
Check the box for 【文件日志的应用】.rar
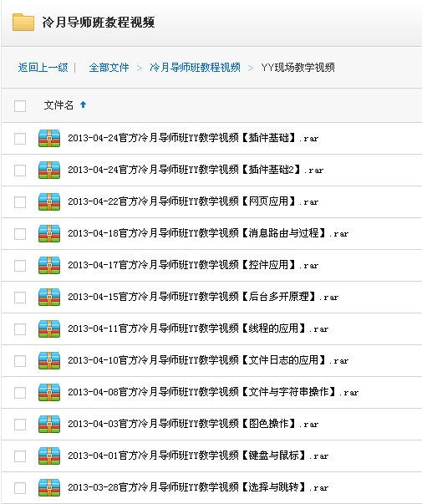20,361
